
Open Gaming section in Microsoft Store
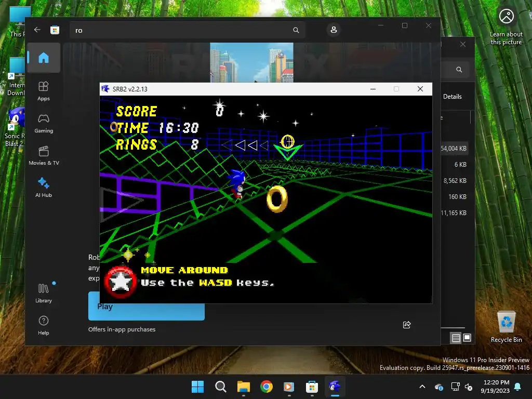(44, 123)
